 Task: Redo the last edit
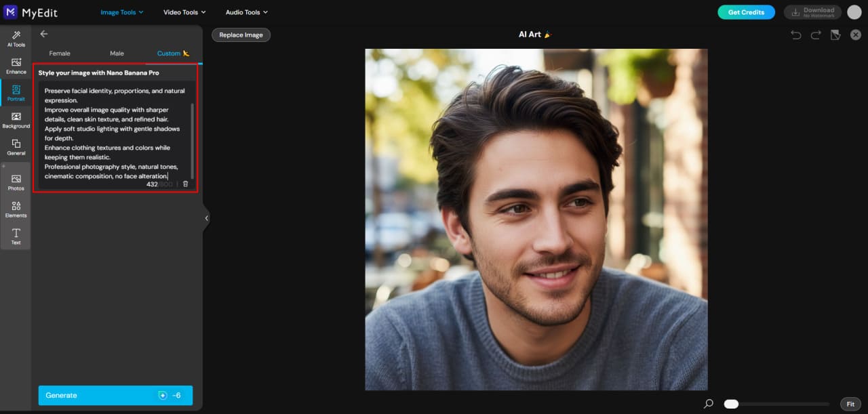[x=816, y=35]
